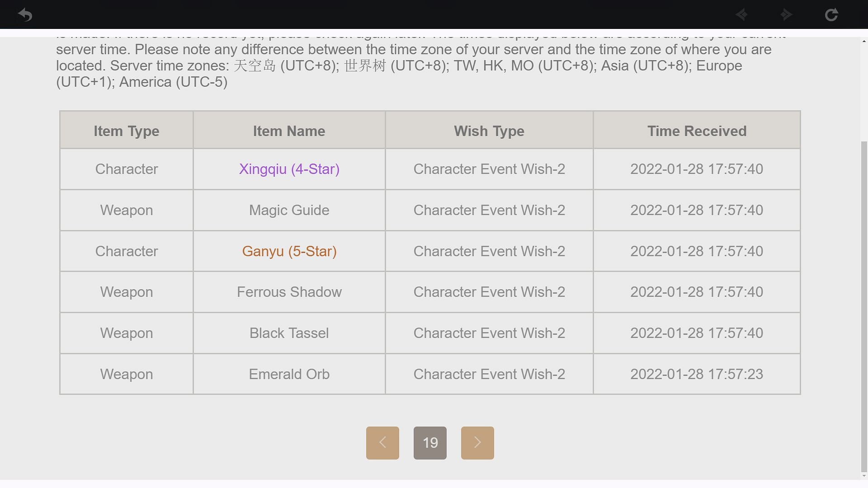Sort by Item Name column header

click(289, 131)
